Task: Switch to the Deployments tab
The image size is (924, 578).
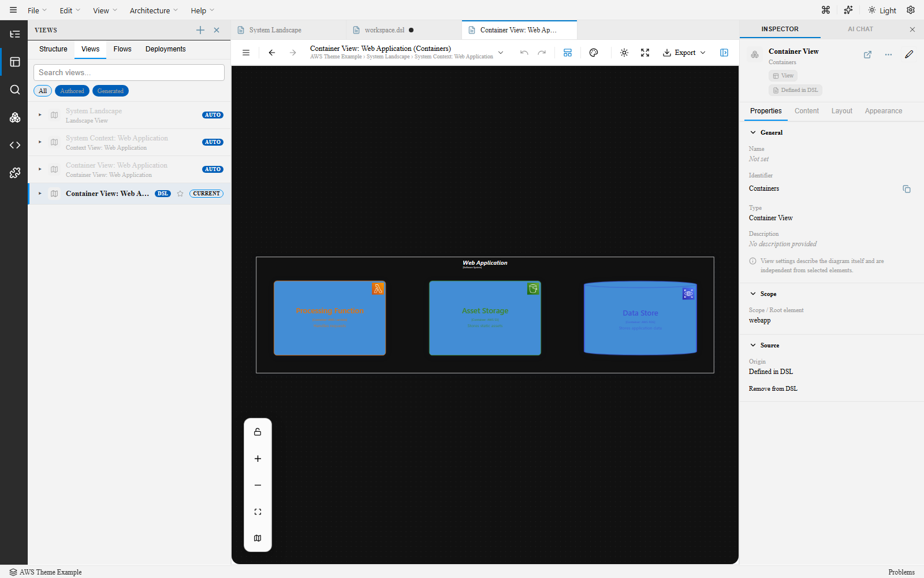Action: (x=166, y=49)
